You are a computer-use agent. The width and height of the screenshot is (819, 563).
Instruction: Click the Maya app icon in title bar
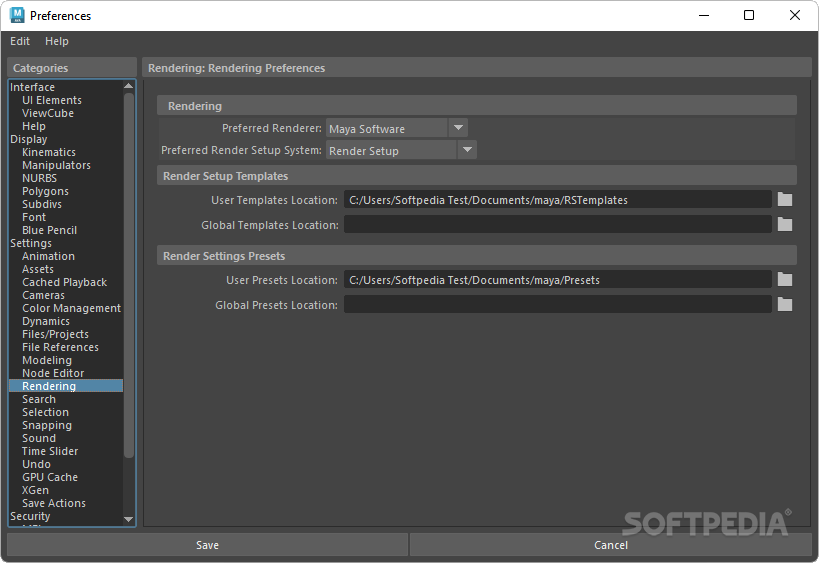click(x=17, y=16)
